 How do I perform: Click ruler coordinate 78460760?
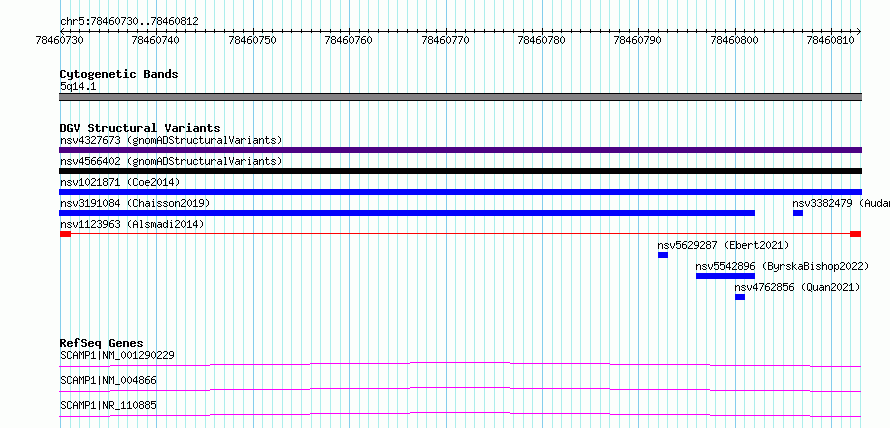point(349,40)
